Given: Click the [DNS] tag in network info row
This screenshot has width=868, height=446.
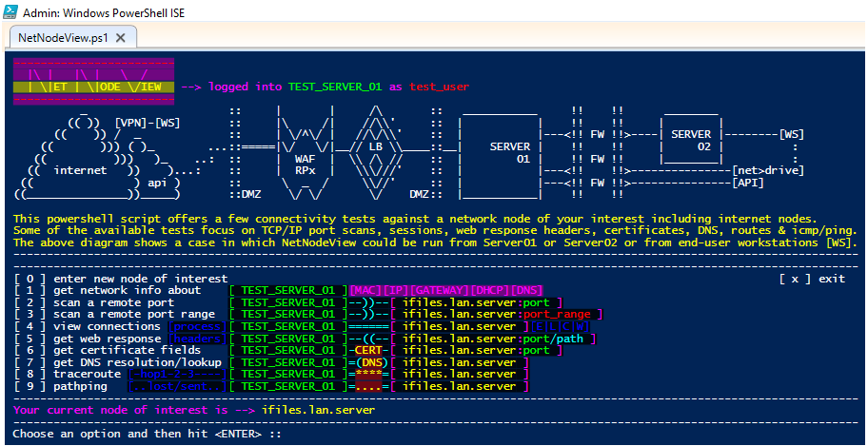Looking at the screenshot, I should 526,290.
